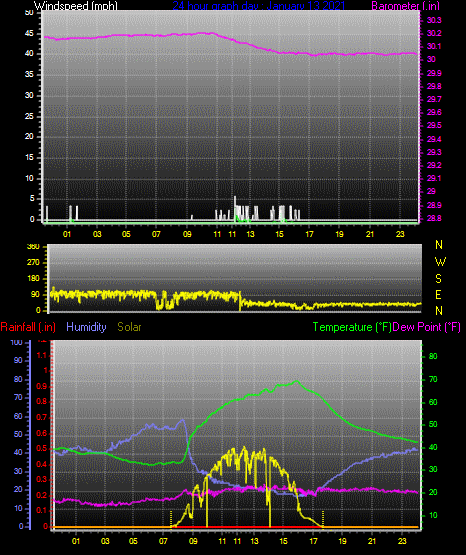This screenshot has height=555, width=466.
Task: Click hour label 21 under the bottom graph
Action: 372,541
